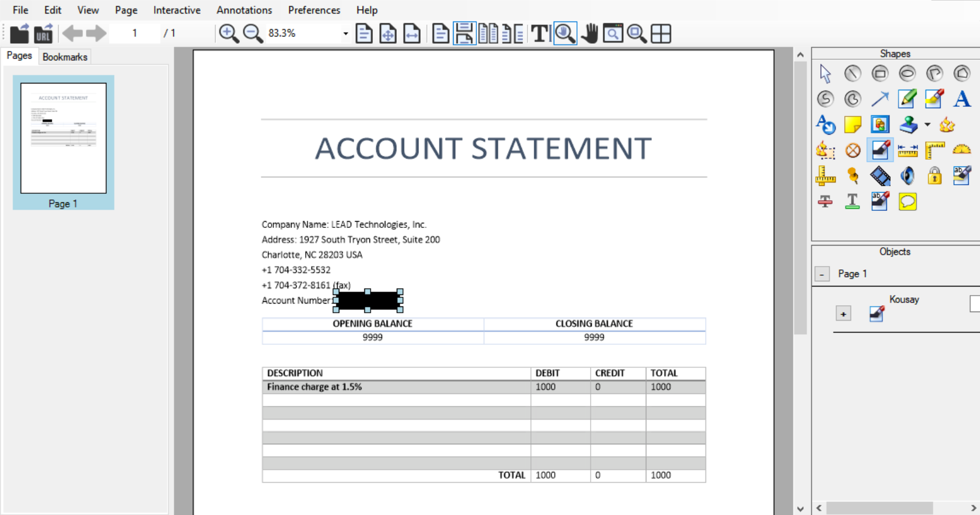The height and width of the screenshot is (515, 980).
Task: Open the rubber stamp dropdown arrow
Action: click(927, 124)
